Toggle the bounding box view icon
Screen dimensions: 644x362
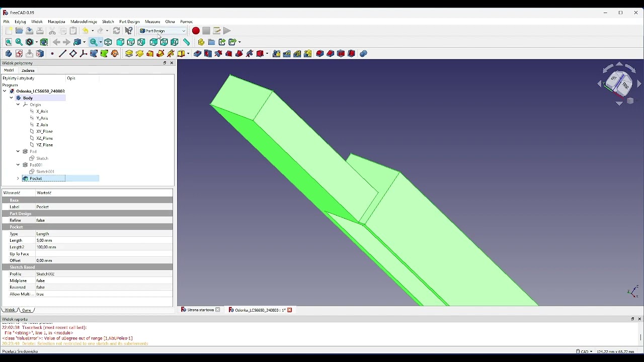44,42
